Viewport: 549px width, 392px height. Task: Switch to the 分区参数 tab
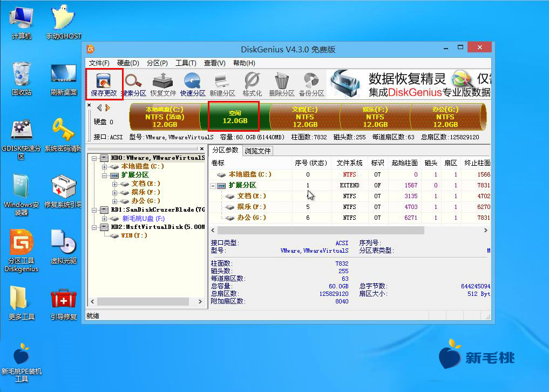point(226,150)
